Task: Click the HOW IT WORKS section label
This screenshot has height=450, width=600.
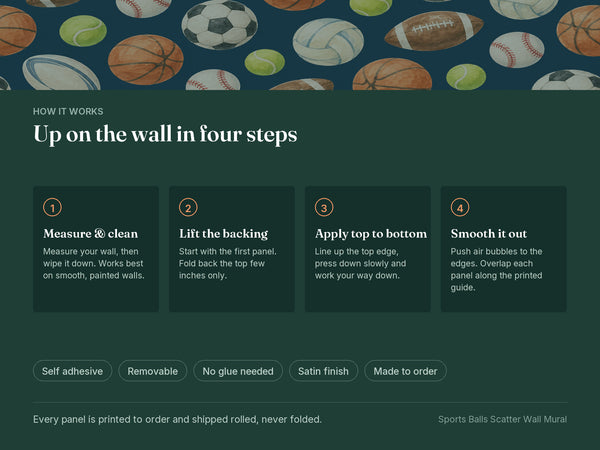Action: pos(68,111)
